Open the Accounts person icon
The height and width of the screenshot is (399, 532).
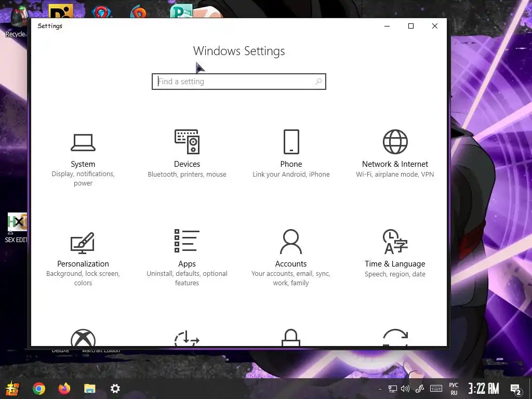point(291,242)
